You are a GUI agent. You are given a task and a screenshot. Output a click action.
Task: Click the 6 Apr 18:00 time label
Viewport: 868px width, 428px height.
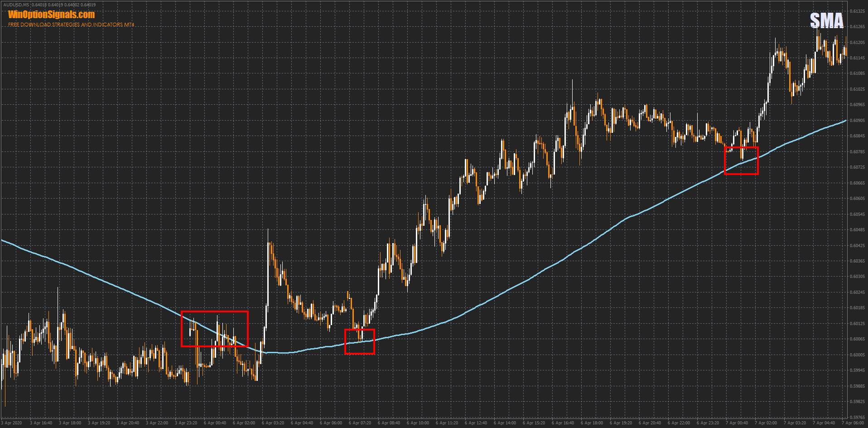(x=592, y=423)
